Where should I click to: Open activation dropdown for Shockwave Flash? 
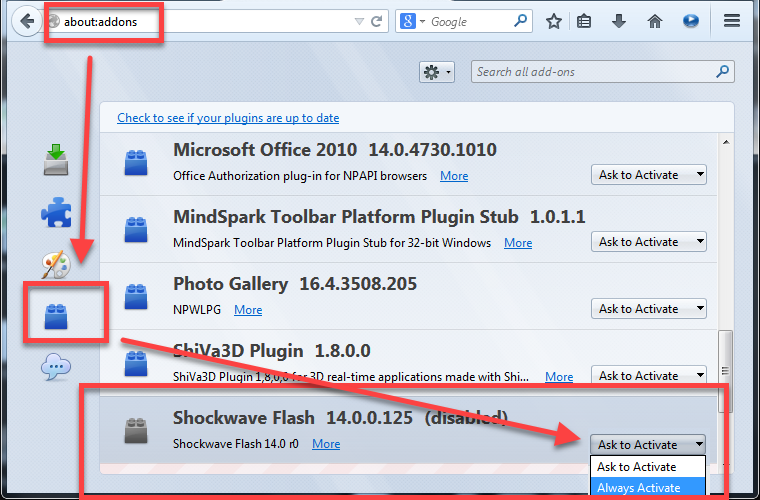[648, 444]
